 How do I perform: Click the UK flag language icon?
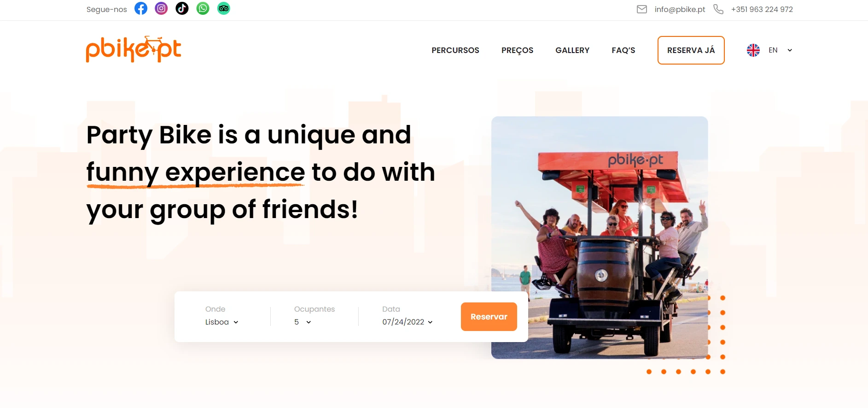(x=753, y=50)
